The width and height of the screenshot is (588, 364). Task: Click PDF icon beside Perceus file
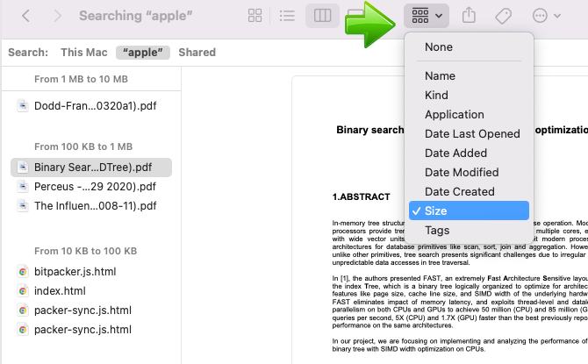(x=23, y=187)
